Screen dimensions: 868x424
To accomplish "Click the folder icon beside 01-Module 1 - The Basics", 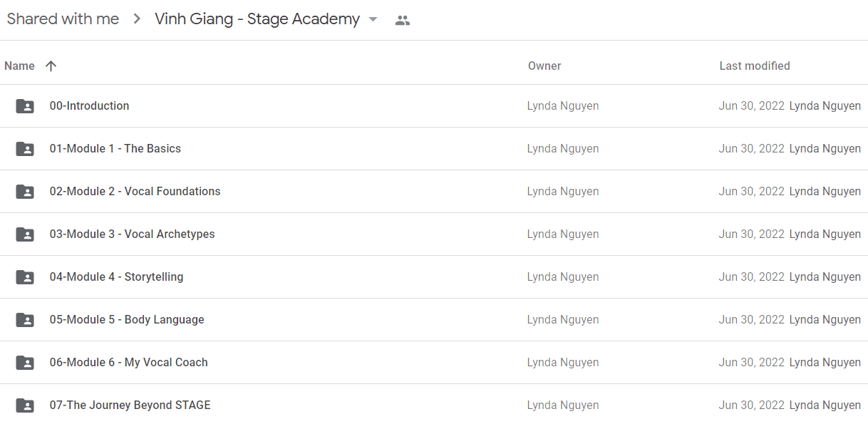I will [x=25, y=149].
